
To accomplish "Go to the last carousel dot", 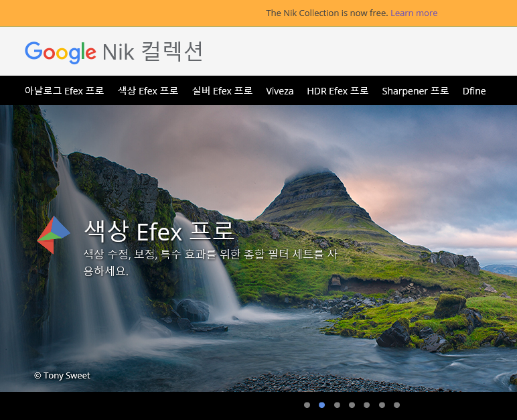I will click(396, 405).
